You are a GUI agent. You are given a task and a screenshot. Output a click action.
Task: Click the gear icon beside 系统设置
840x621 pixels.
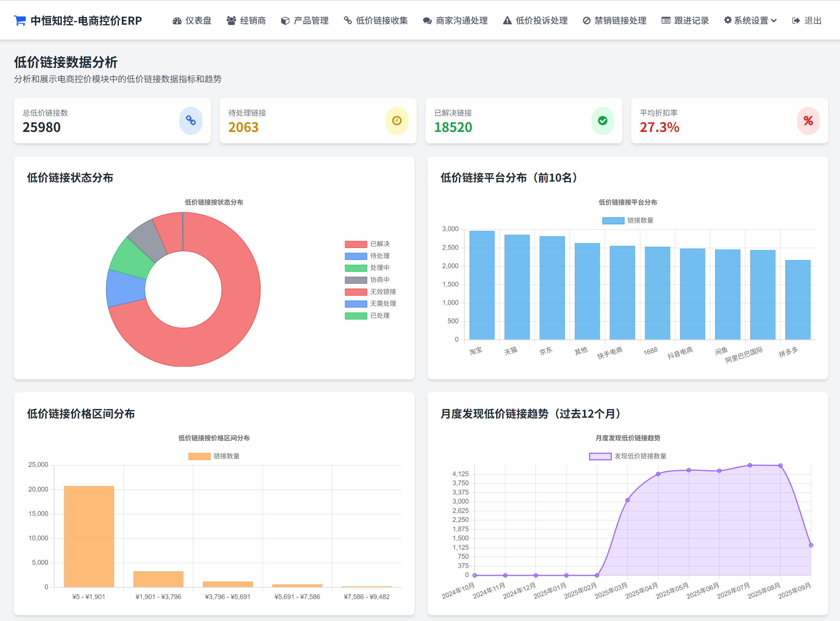[x=728, y=20]
